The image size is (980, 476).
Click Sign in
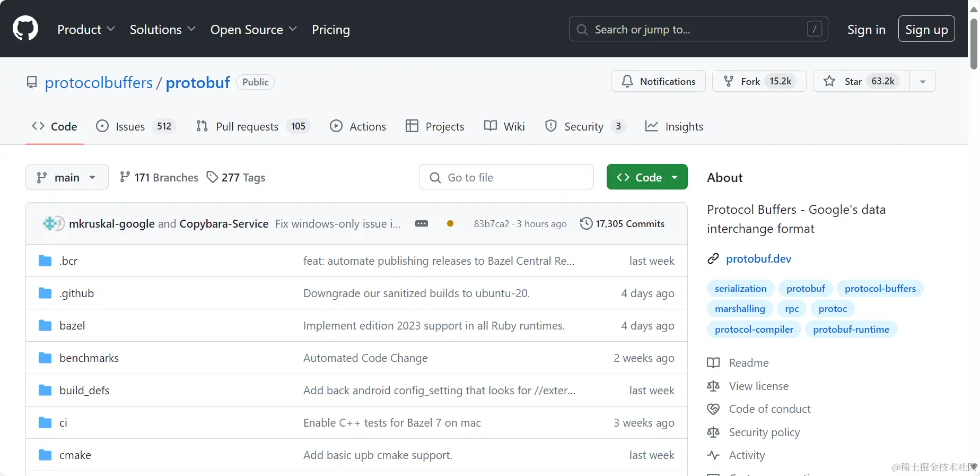(x=867, y=29)
